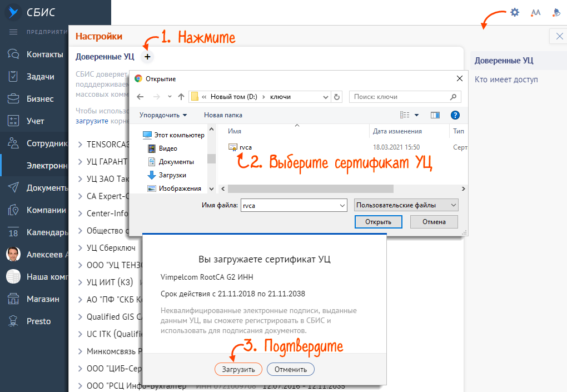567x392 pixels.
Task: Click the Поиск: ключи search field
Action: [x=405, y=97]
